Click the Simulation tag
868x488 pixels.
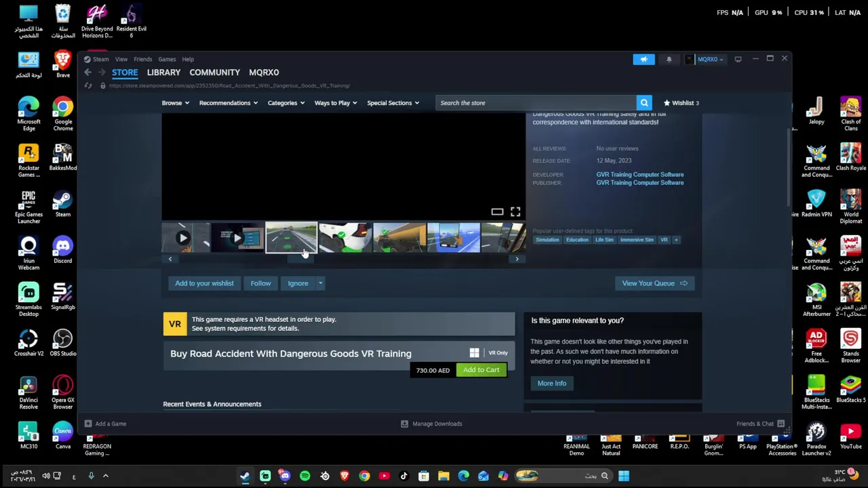coord(547,240)
